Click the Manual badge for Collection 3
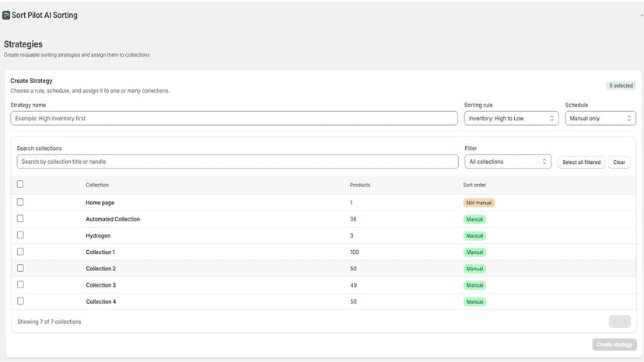 click(x=474, y=285)
